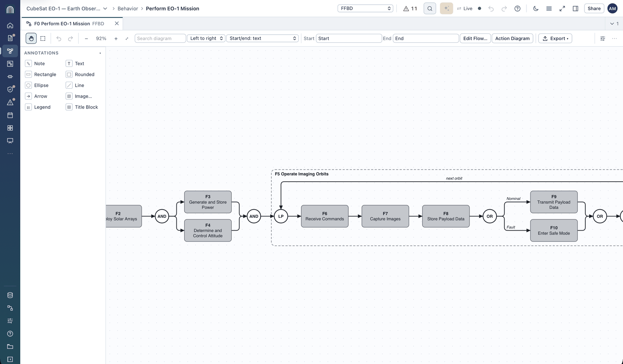Collapse the Annotations panel section
Image resolution: width=623 pixels, height=364 pixels.
100,53
